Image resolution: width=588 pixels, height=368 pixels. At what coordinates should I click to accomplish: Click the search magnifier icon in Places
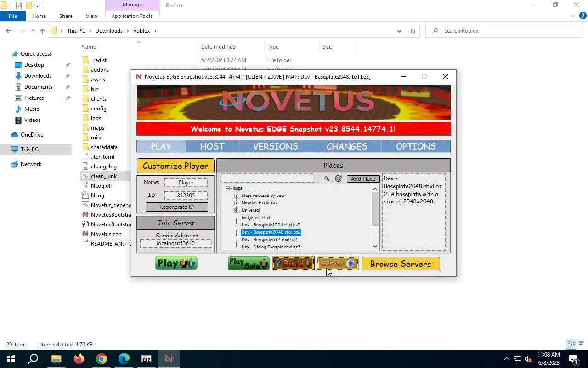(327, 178)
